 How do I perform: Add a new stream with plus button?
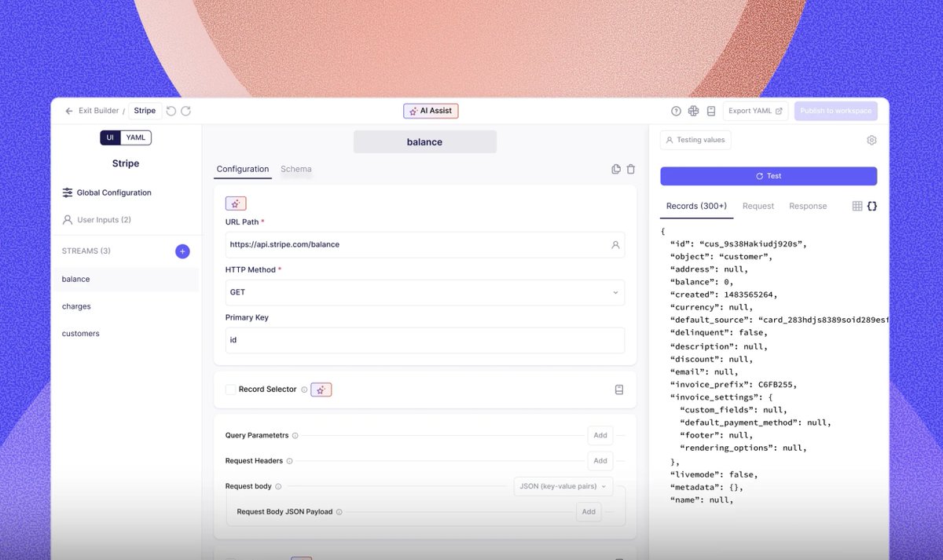182,251
